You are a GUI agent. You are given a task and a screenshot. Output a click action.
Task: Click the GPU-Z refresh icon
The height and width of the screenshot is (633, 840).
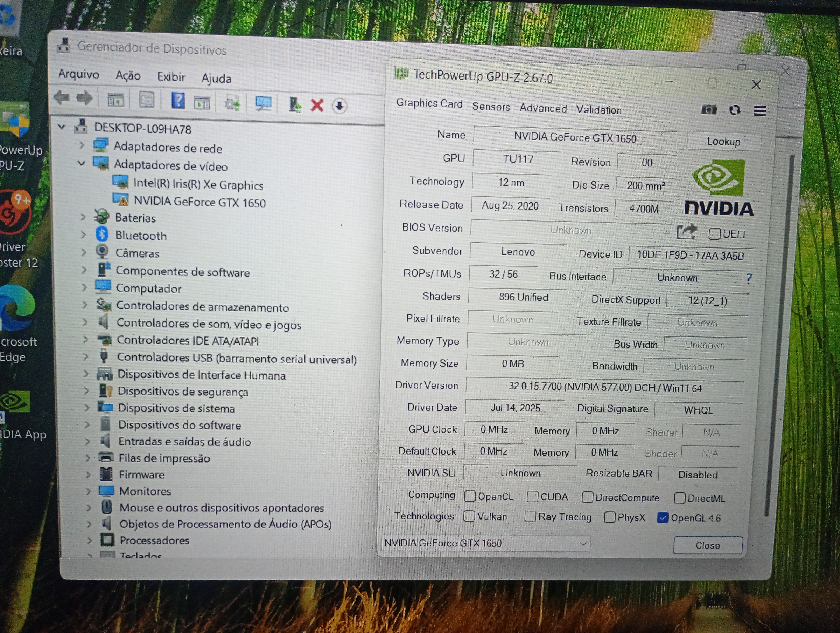(734, 110)
